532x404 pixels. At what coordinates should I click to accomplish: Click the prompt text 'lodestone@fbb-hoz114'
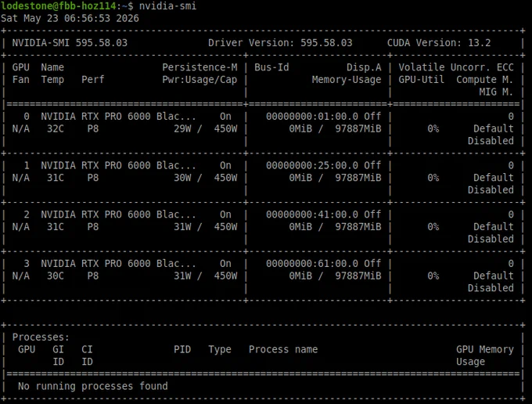[59, 5]
